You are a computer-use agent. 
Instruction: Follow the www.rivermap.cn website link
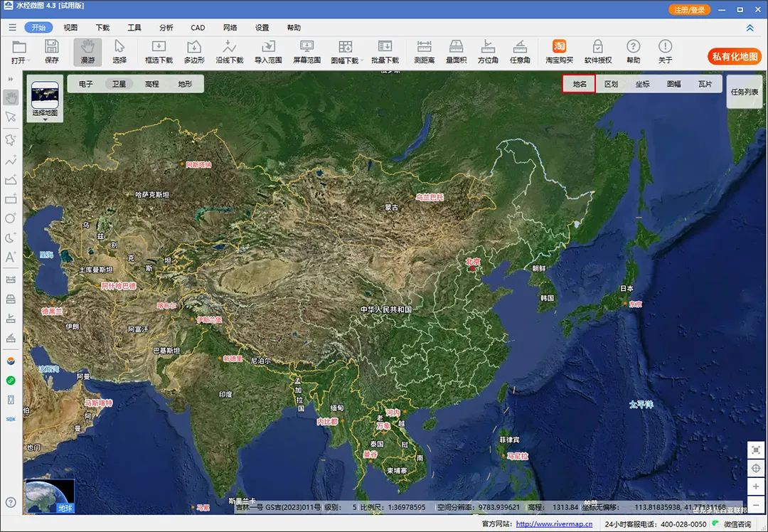pyautogui.click(x=554, y=523)
